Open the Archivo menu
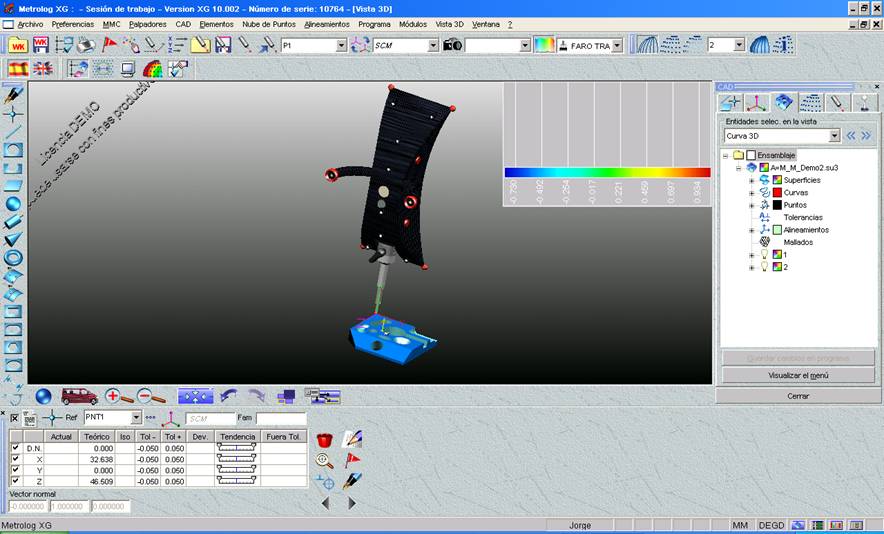884x534 pixels. pos(30,24)
